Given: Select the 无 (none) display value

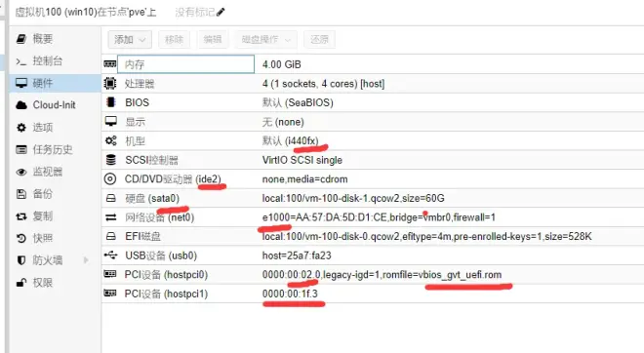Looking at the screenshot, I should 283,122.
